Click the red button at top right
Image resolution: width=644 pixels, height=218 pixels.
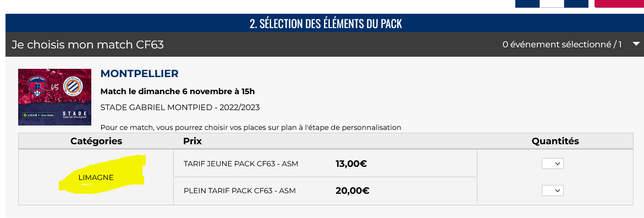[x=619, y=4]
